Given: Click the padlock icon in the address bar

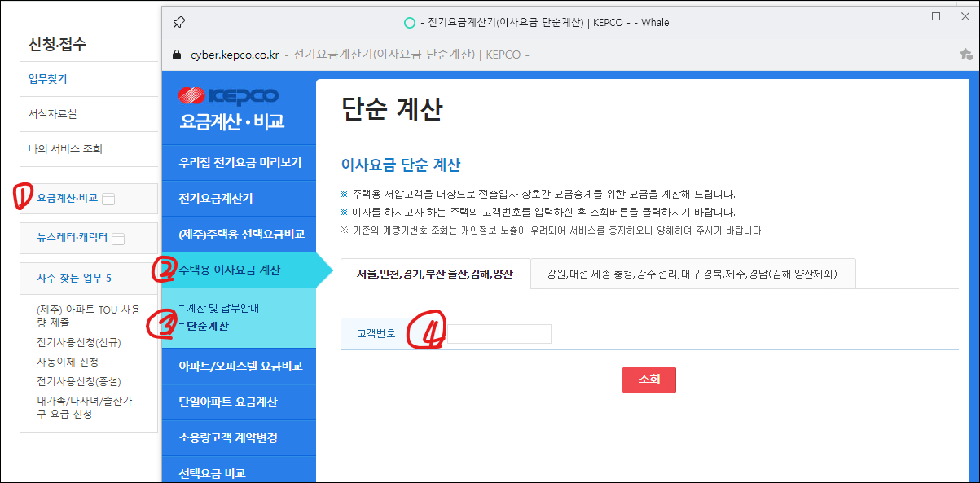Looking at the screenshot, I should tap(176, 52).
